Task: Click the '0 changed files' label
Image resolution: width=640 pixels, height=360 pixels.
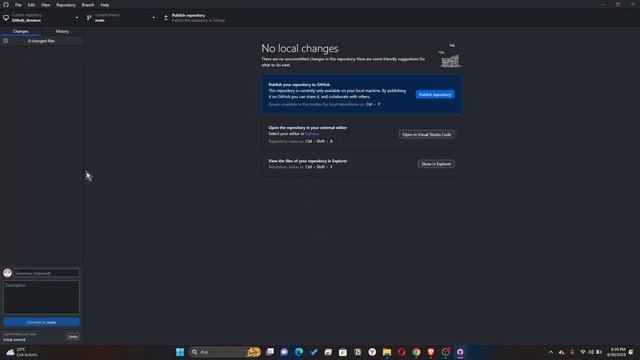Action: [41, 41]
